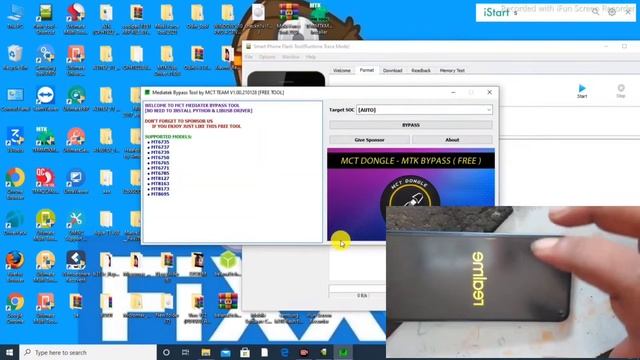Switch to the Format tab in Flash Tool
640x360 pixels.
[x=367, y=70]
